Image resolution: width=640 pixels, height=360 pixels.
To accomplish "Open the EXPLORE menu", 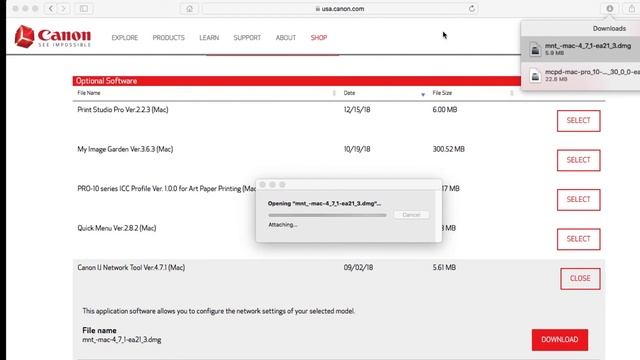I will 124,38.
